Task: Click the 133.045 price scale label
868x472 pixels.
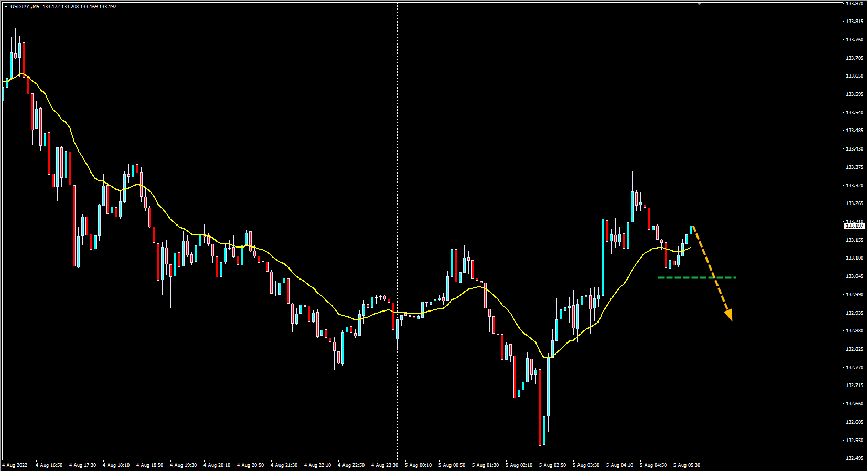Action: pos(854,276)
